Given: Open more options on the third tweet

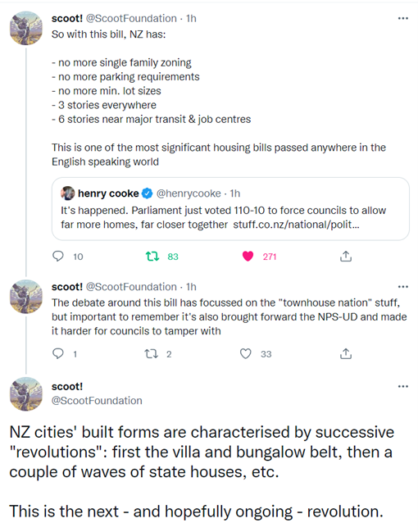Looking at the screenshot, I should click(402, 386).
